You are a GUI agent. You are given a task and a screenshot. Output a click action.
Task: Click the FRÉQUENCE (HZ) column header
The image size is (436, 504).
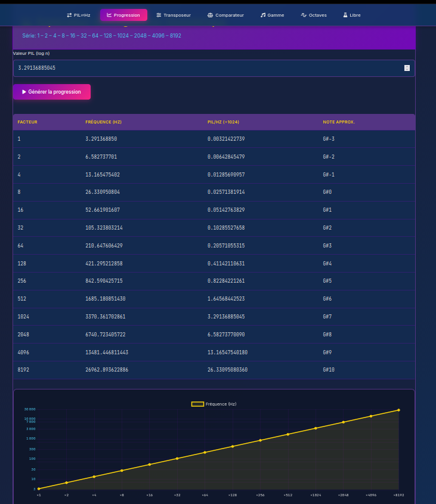[104, 122]
